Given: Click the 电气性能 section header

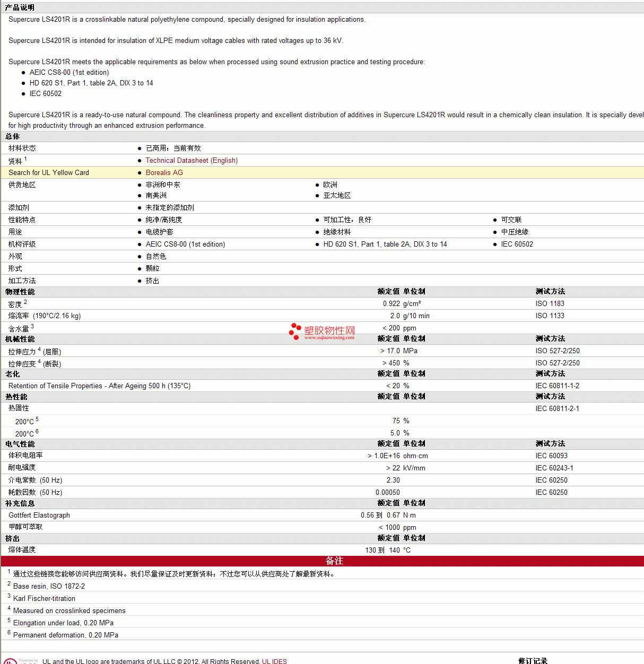Looking at the screenshot, I should click(20, 444).
